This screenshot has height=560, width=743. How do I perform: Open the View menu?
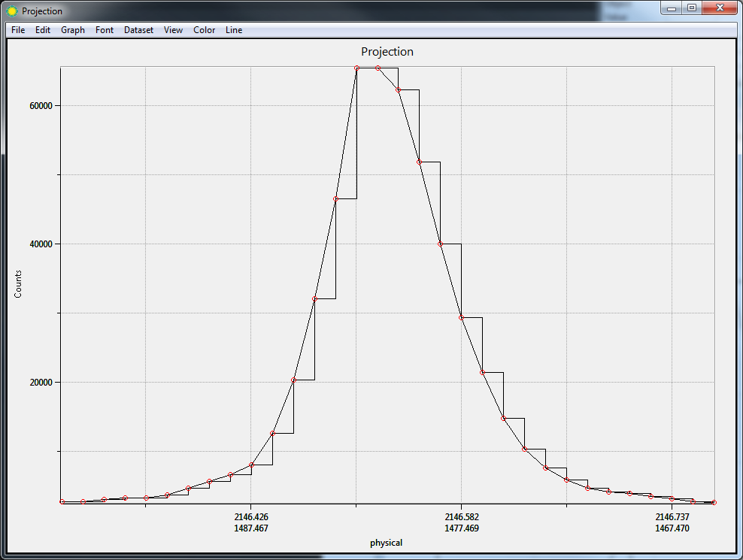click(173, 30)
